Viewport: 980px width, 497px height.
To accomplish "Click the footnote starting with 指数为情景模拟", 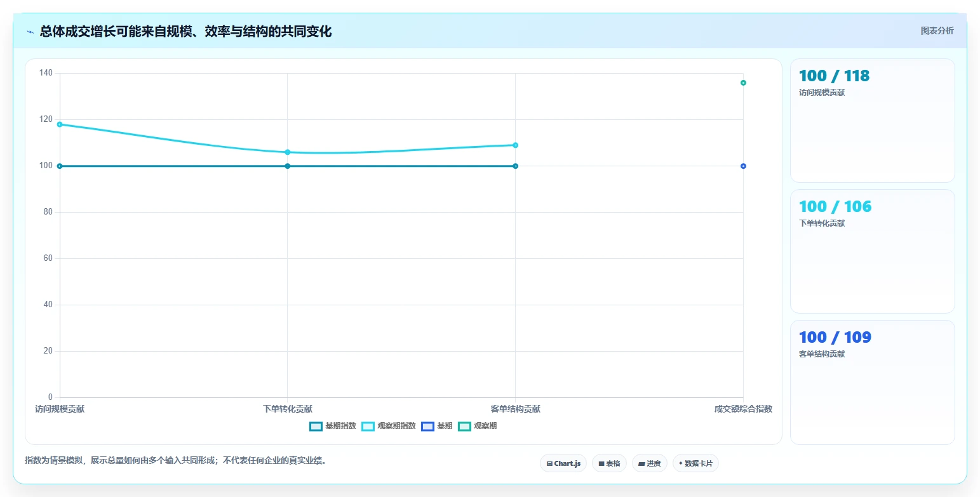I will [x=176, y=461].
